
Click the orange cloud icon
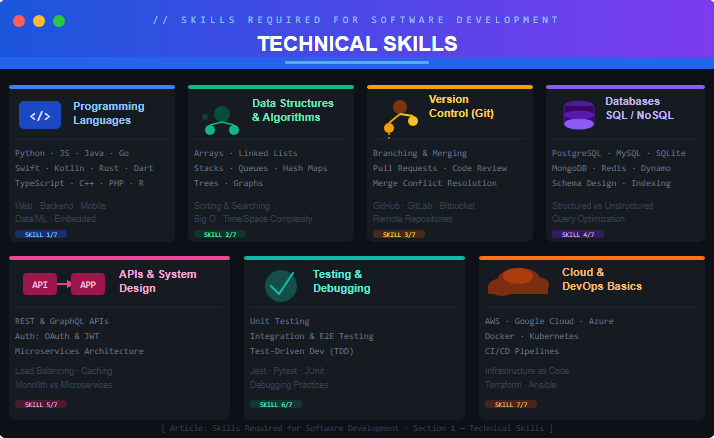pos(518,281)
